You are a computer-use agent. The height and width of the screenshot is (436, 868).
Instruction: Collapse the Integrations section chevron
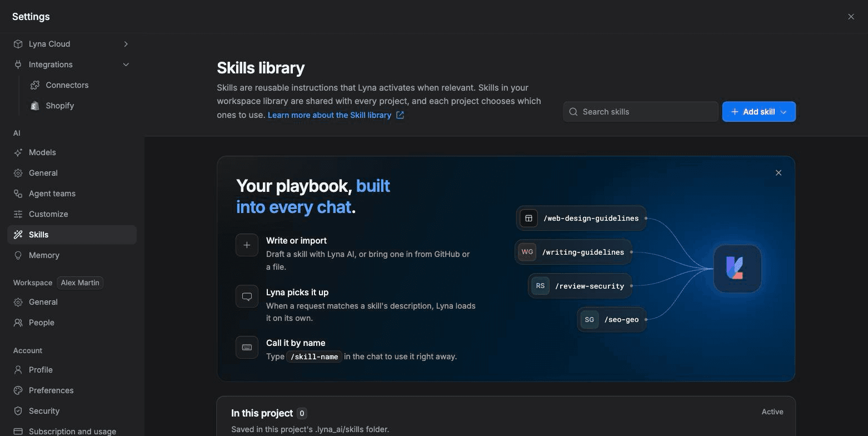[126, 65]
